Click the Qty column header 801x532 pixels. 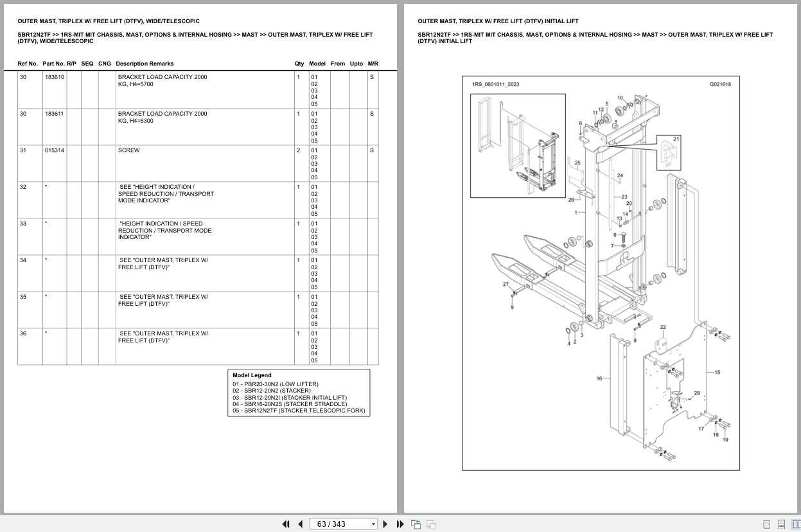[299, 64]
